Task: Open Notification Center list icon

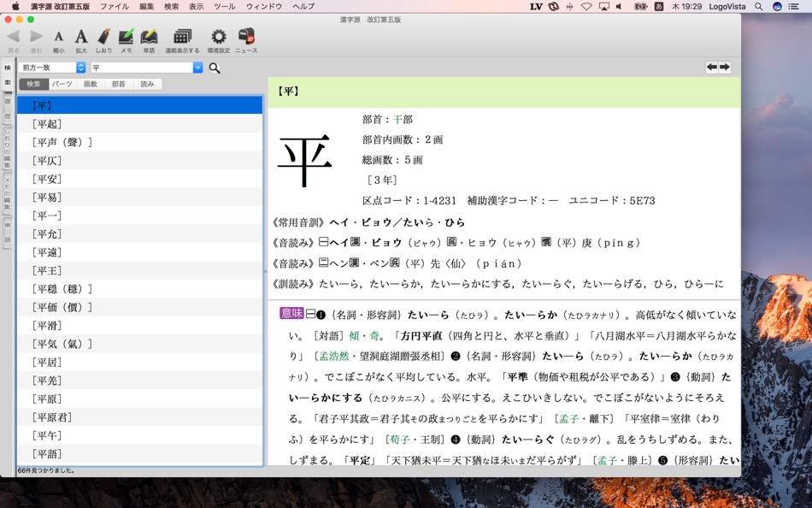Action: click(x=794, y=7)
